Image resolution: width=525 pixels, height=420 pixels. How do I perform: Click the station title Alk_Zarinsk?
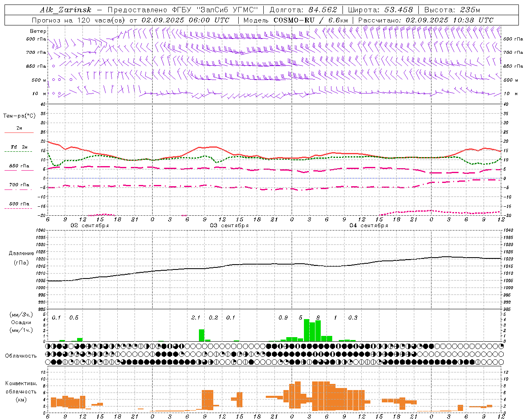65,10
